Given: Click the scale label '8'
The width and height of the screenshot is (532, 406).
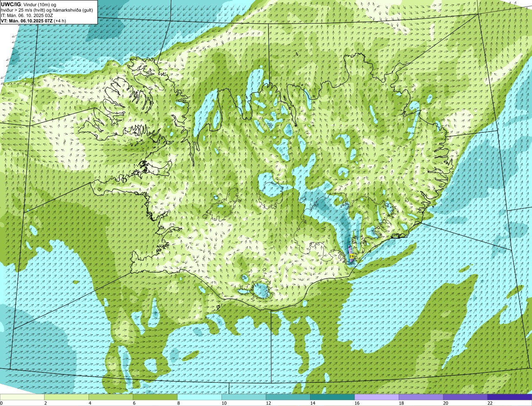Looking at the screenshot, I should (x=178, y=403).
